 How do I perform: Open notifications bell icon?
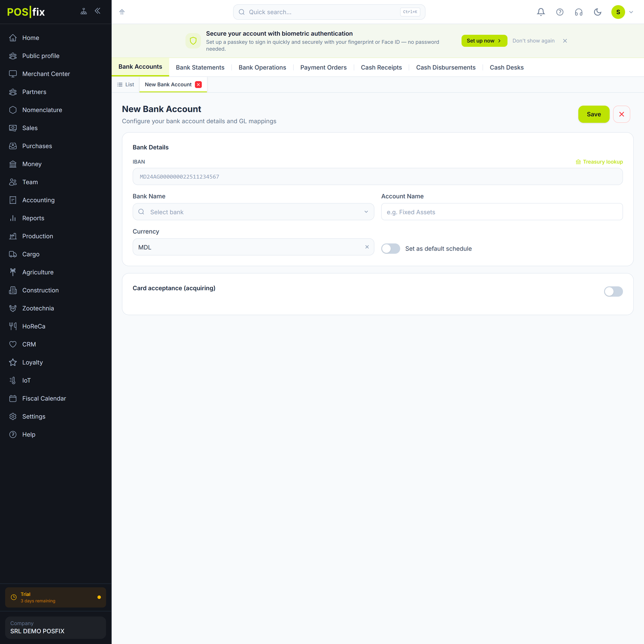(x=541, y=12)
